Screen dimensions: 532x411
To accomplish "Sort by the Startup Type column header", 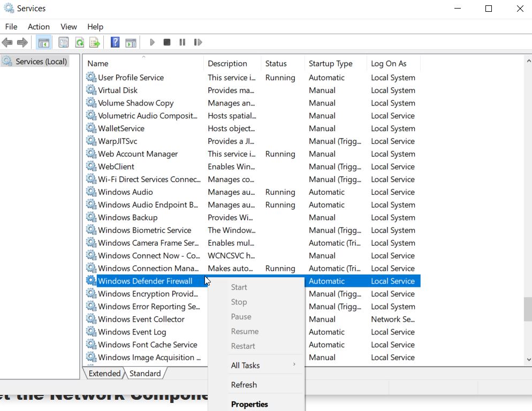I will pyautogui.click(x=336, y=64).
